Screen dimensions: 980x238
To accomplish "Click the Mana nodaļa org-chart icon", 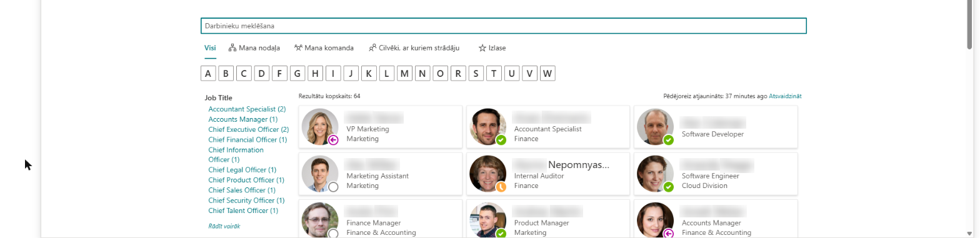I will (x=232, y=47).
